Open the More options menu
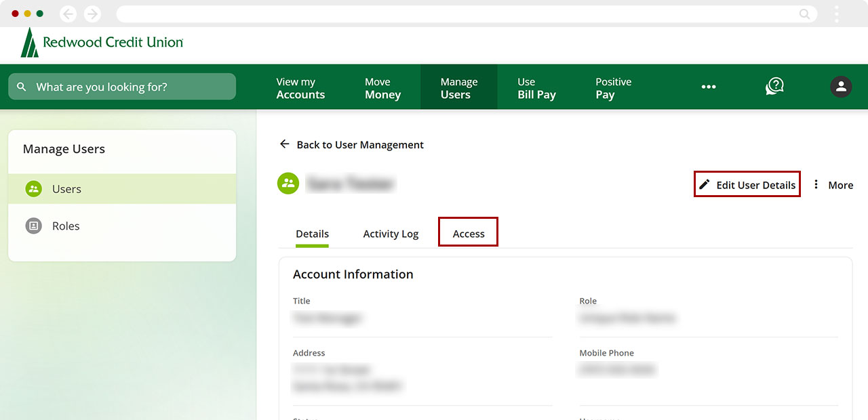 click(x=833, y=184)
